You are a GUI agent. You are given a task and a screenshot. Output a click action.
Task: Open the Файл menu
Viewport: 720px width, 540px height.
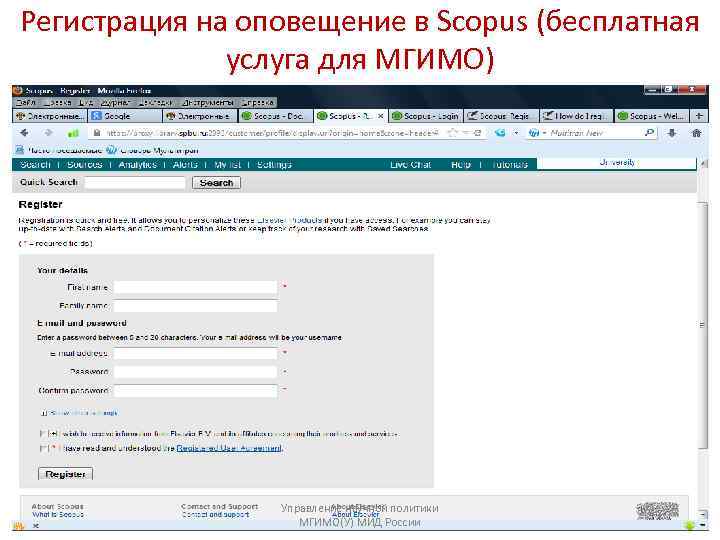coord(26,102)
